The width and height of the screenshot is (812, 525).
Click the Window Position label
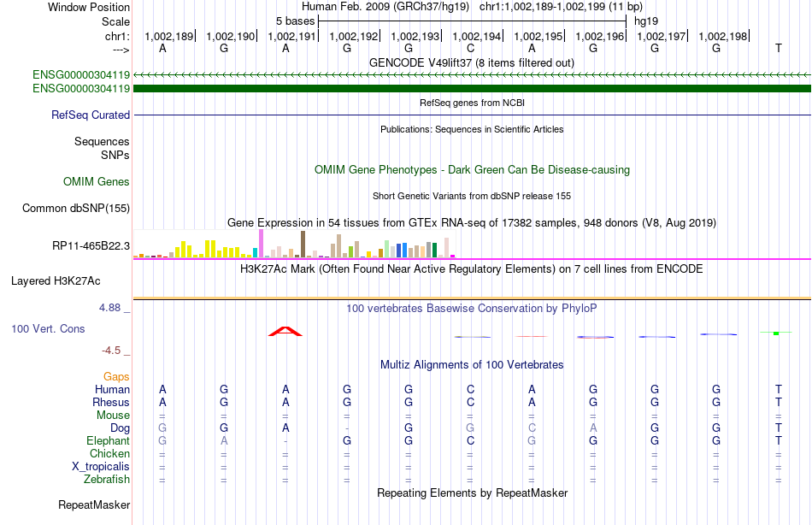[89, 7]
